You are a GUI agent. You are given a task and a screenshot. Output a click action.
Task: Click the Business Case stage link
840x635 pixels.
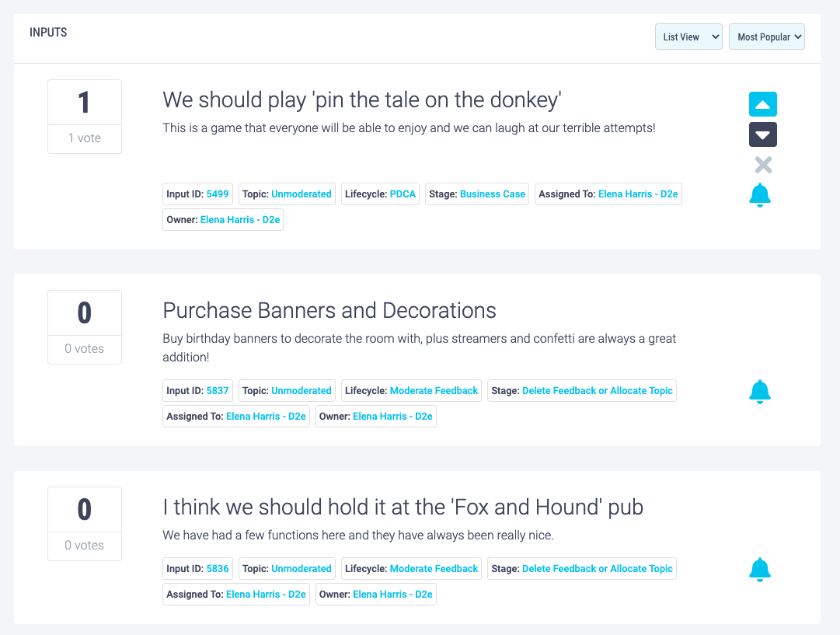click(493, 194)
